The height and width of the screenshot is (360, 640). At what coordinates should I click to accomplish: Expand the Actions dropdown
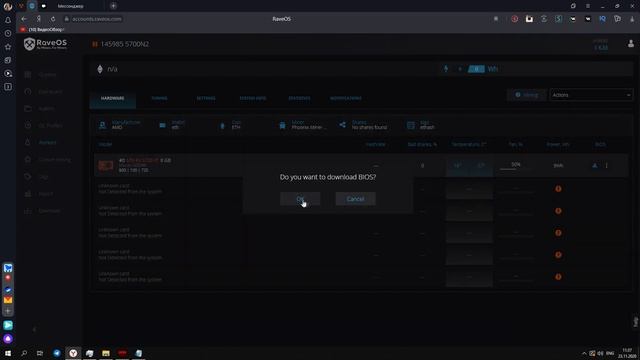[591, 95]
